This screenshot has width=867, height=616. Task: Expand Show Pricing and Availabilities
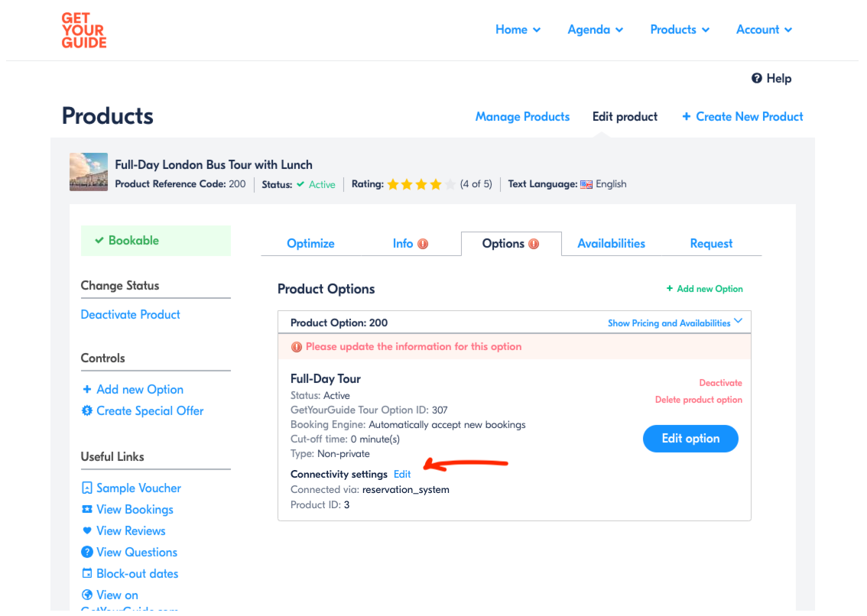pyautogui.click(x=674, y=323)
